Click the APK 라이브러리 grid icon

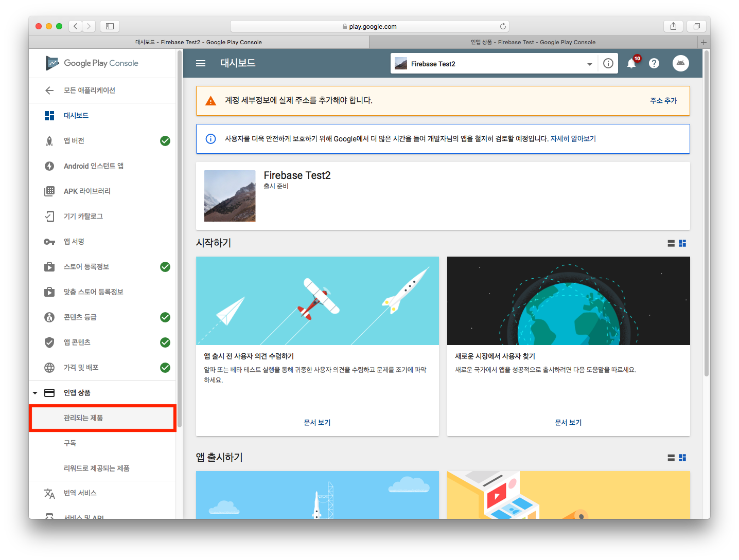(x=49, y=191)
